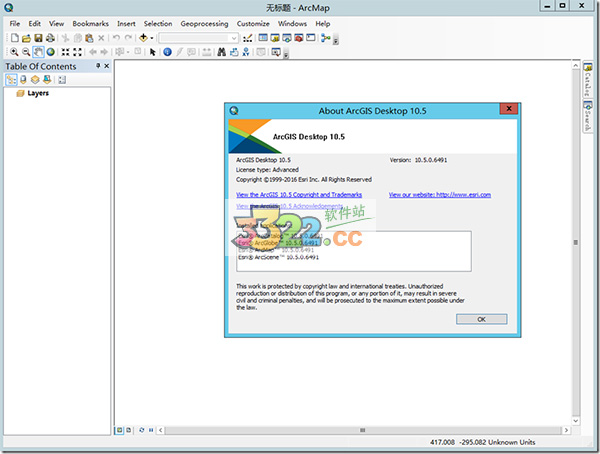The width and height of the screenshot is (600, 454).
Task: Create Viewer Window tool icon
Action: click(x=276, y=52)
